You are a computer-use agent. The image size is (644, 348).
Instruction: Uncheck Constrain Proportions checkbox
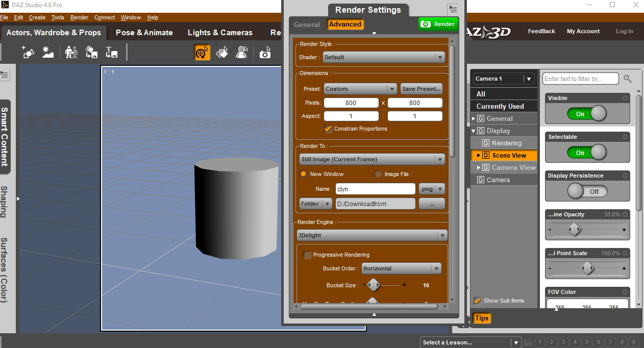click(328, 129)
